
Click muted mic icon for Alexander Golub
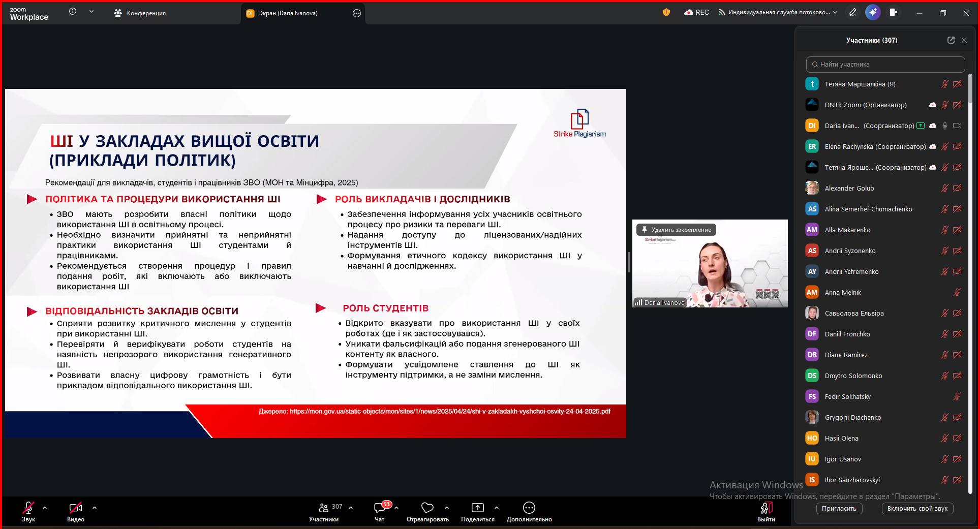click(945, 189)
